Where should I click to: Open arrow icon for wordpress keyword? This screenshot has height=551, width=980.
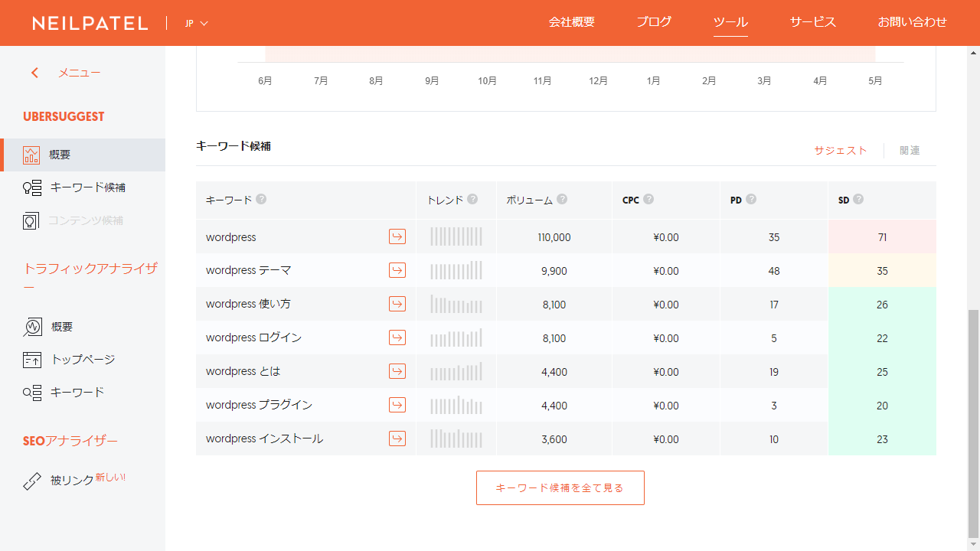(x=397, y=236)
